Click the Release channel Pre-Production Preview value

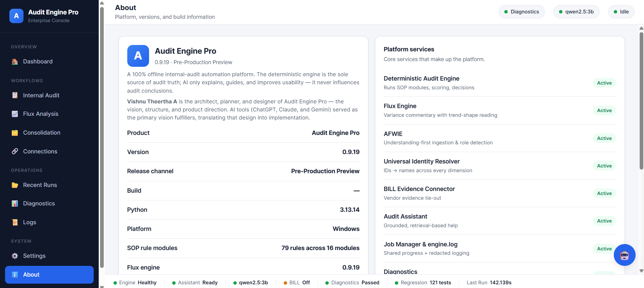pos(325,171)
